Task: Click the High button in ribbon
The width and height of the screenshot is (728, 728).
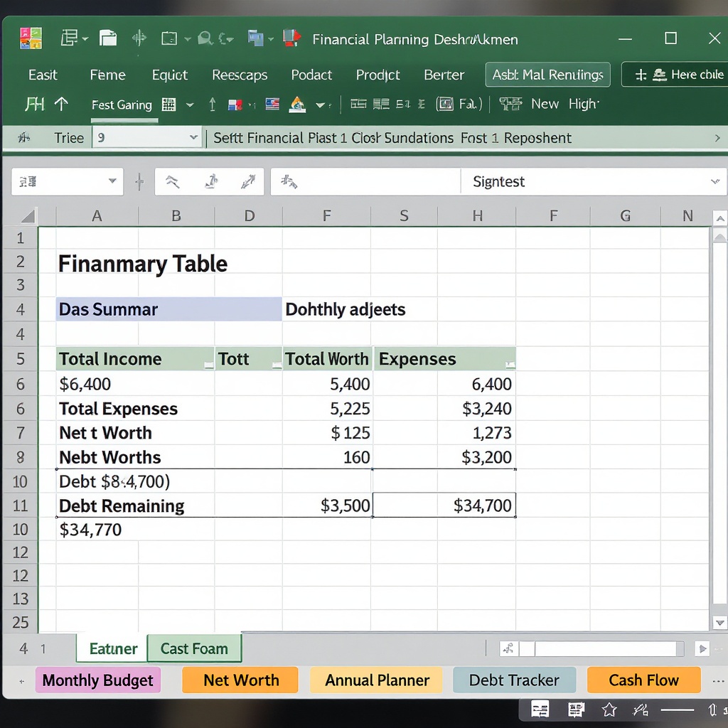Action: (x=584, y=104)
